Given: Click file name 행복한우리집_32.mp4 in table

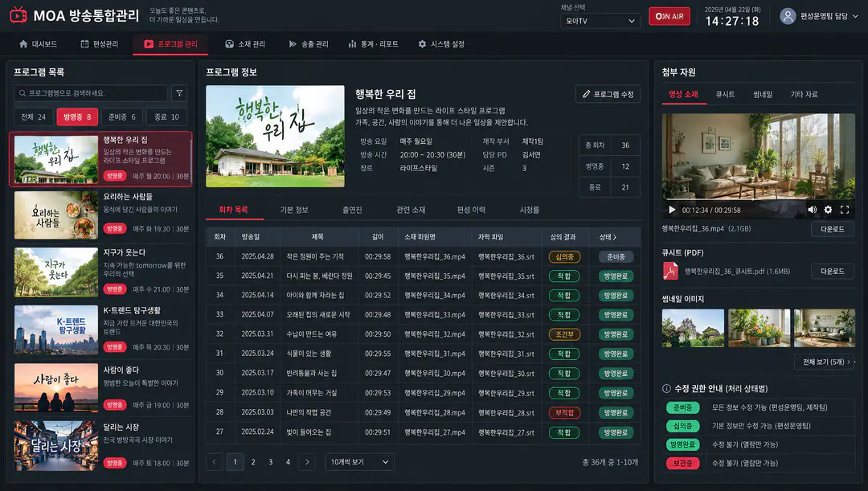Looking at the screenshot, I should (435, 334).
